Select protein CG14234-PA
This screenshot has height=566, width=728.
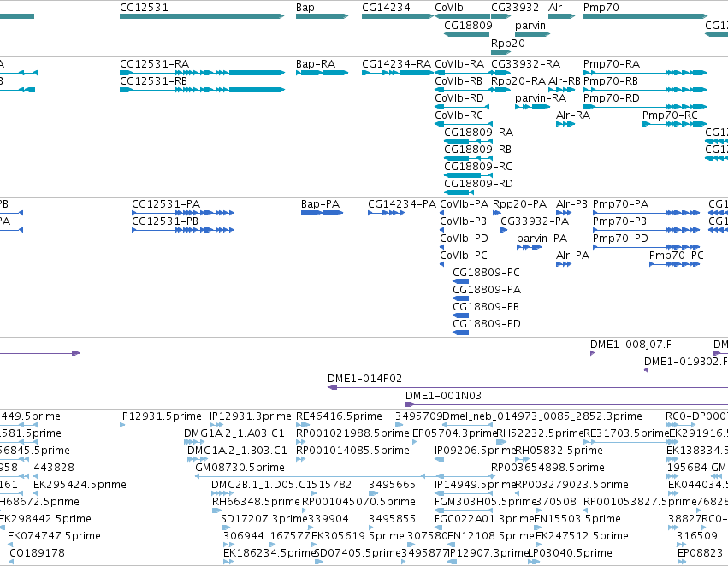point(402,204)
